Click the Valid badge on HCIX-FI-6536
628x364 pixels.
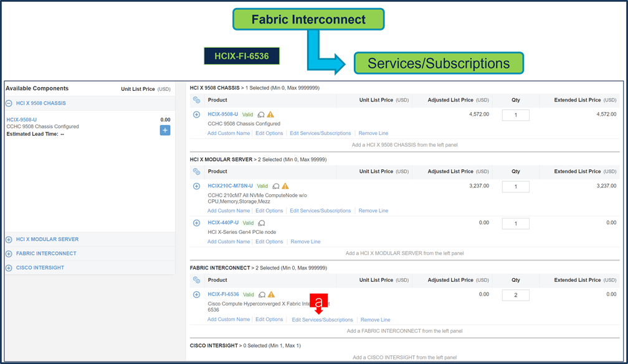tap(249, 295)
